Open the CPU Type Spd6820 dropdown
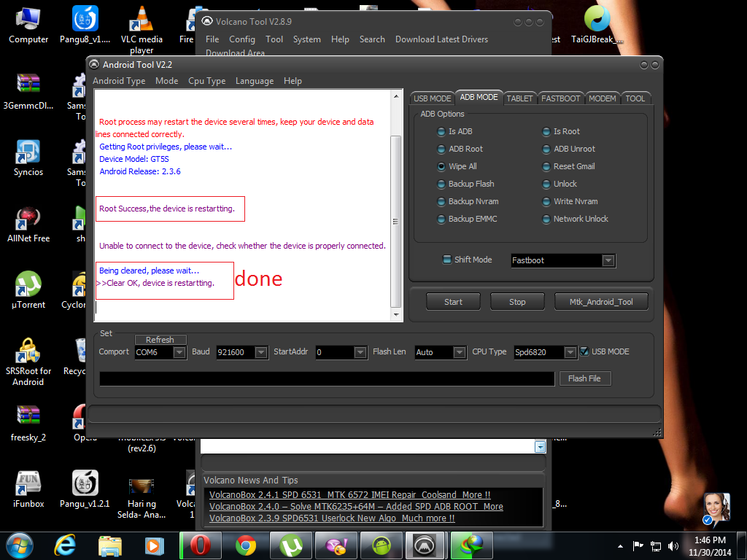 [570, 352]
